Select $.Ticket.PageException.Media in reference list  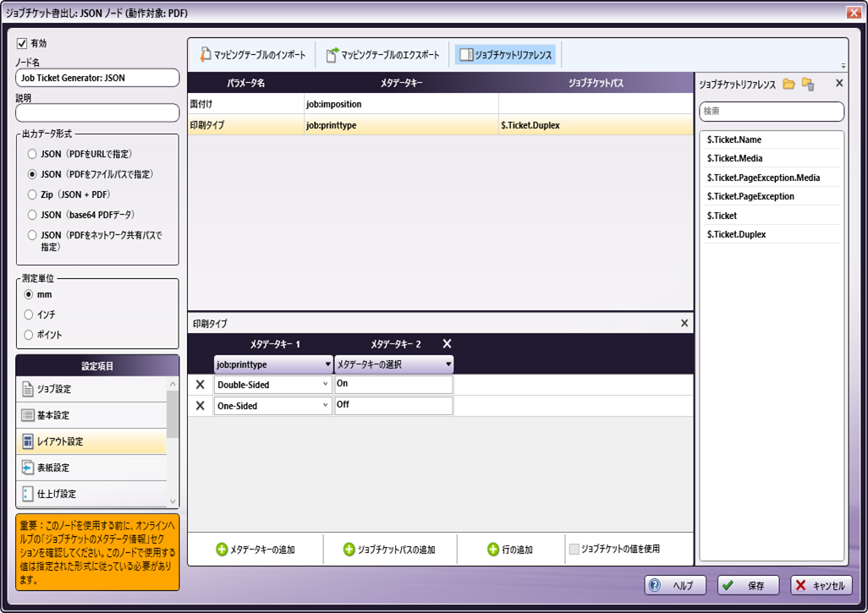pyautogui.click(x=772, y=178)
